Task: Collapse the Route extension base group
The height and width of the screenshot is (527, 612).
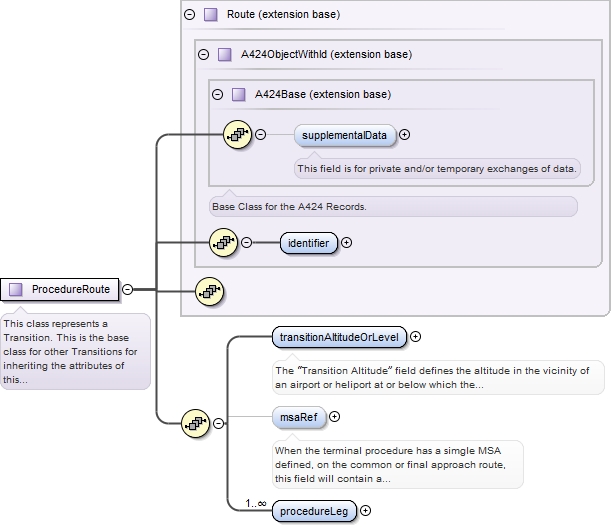Action: coord(190,15)
